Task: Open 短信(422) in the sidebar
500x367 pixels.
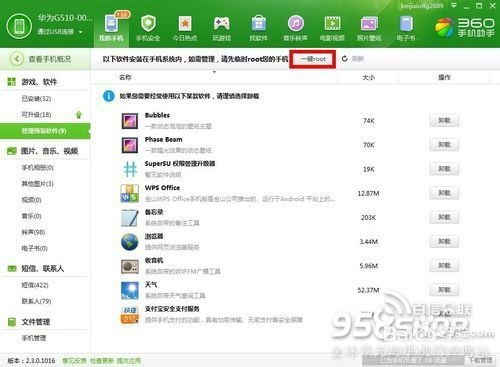Action: pyautogui.click(x=35, y=285)
